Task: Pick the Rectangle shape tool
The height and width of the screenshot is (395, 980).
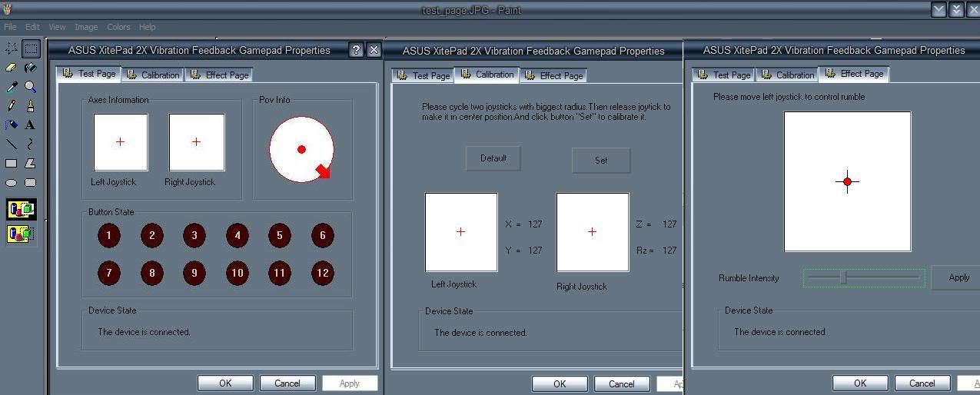Action: tap(12, 163)
